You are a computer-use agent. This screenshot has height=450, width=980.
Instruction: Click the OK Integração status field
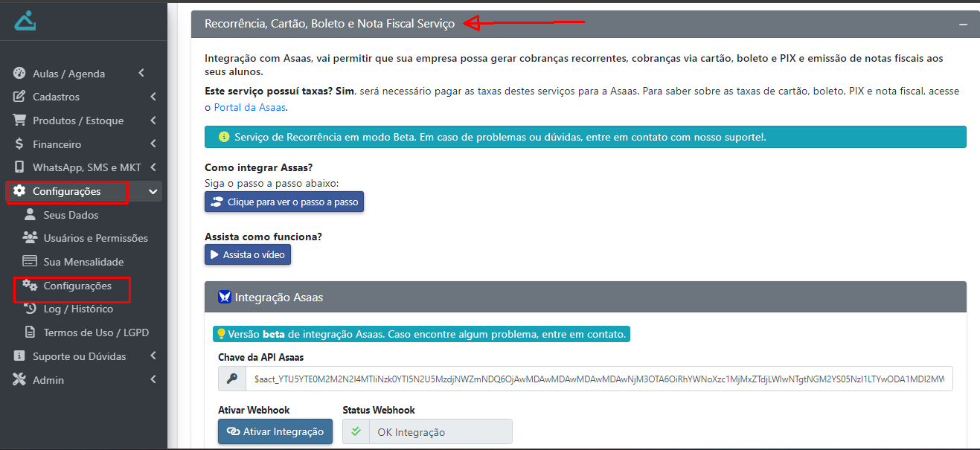[441, 431]
